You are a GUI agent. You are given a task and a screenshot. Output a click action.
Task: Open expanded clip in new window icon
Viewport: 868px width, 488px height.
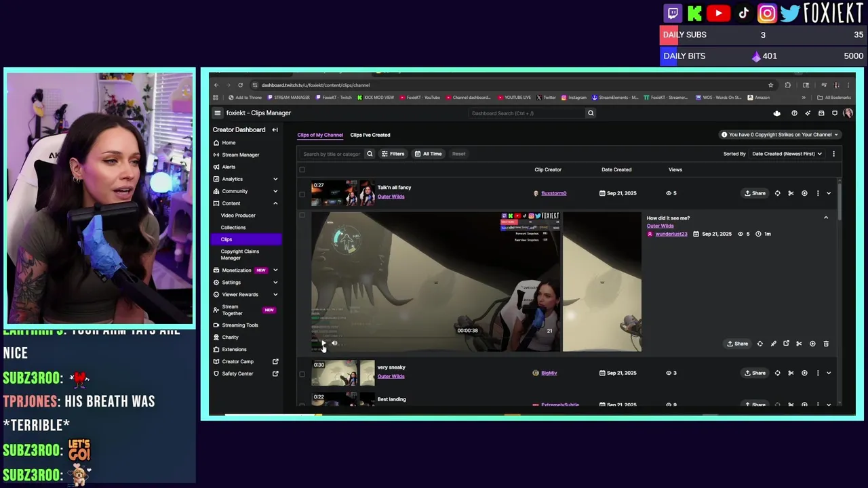point(786,344)
